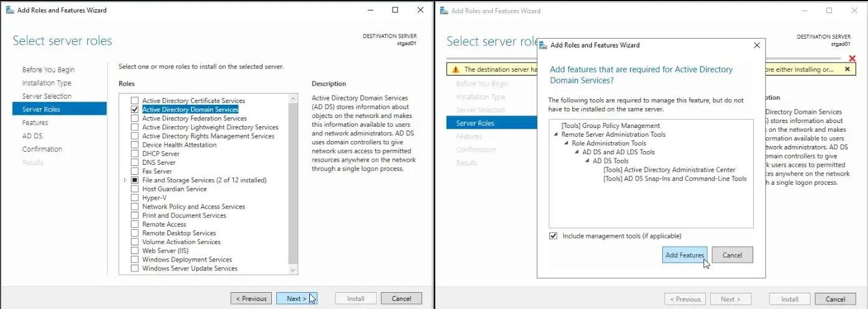This screenshot has width=868, height=309.
Task: Cancel the Add features dialog
Action: (732, 255)
